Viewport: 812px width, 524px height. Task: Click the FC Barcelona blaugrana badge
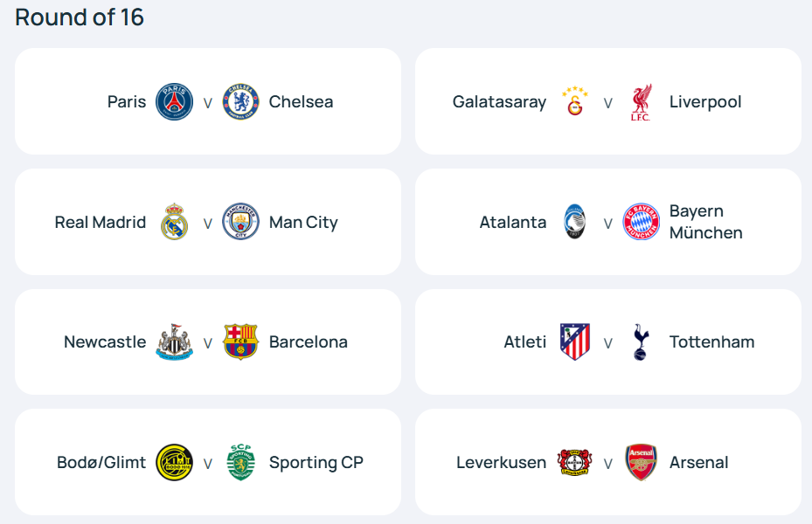[242, 341]
